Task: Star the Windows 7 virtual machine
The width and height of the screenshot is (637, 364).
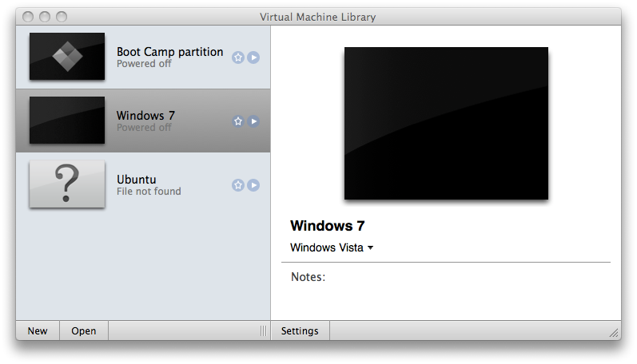Action: point(238,121)
